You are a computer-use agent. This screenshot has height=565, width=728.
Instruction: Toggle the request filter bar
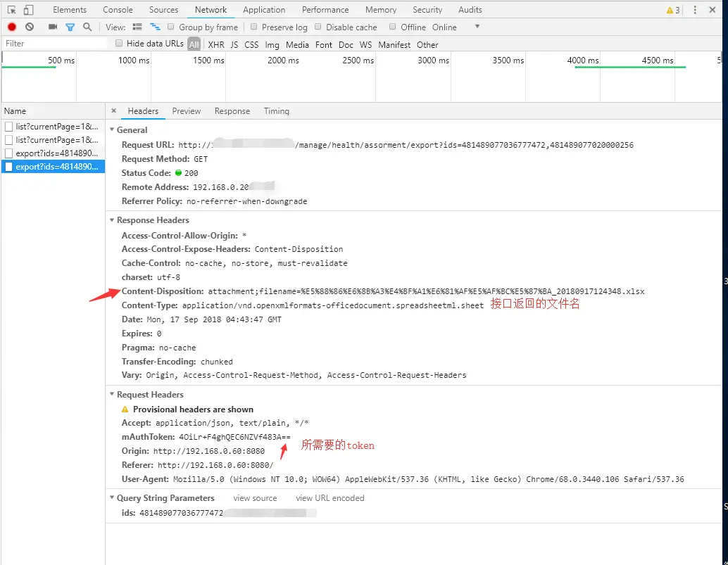point(70,26)
